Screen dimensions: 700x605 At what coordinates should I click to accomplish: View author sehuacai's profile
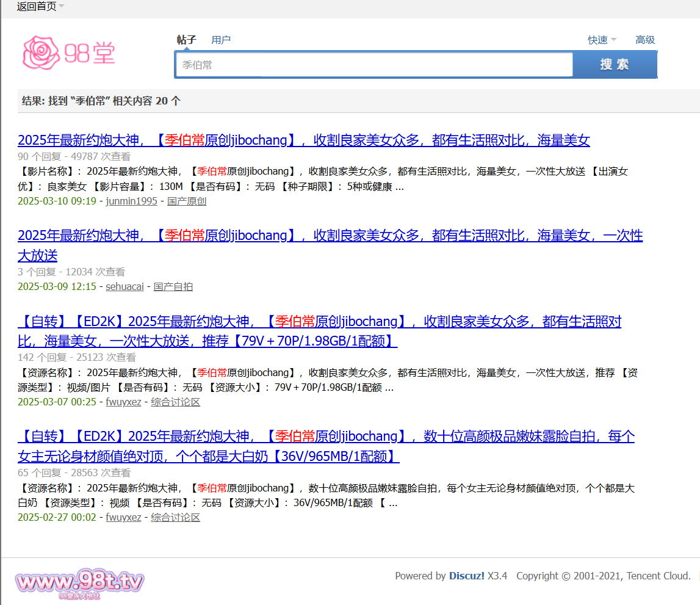[x=124, y=286]
